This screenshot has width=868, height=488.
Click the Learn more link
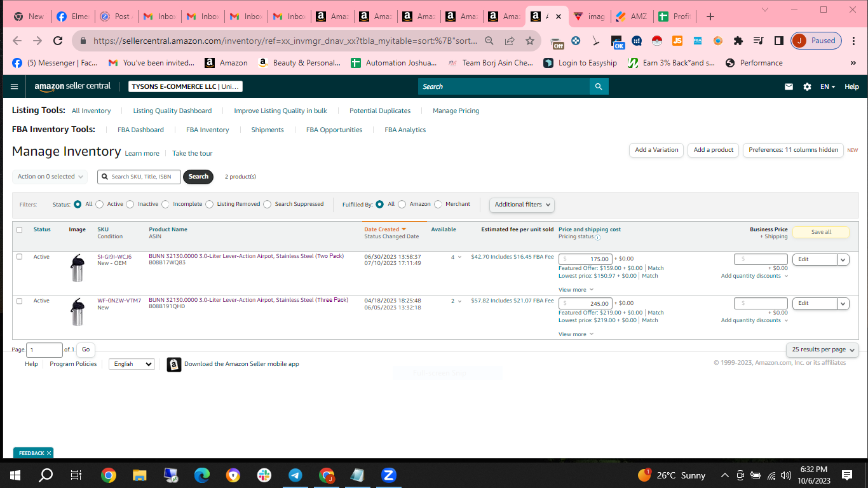(142, 153)
